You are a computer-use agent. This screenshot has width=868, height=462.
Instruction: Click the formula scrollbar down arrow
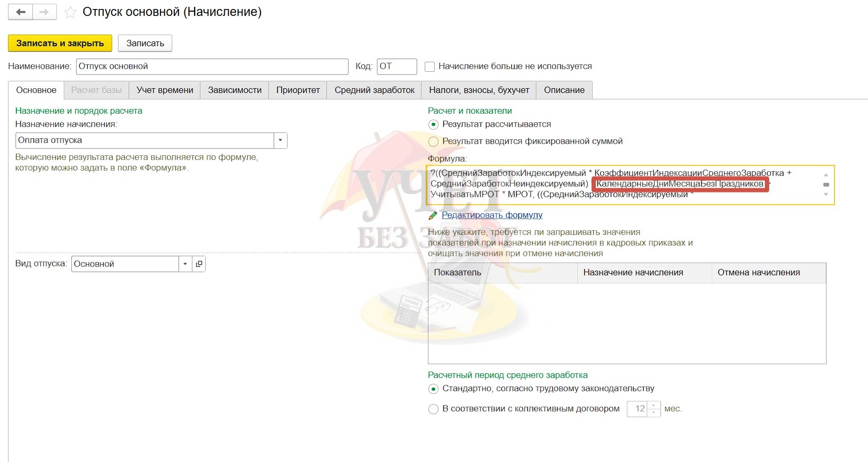point(826,195)
